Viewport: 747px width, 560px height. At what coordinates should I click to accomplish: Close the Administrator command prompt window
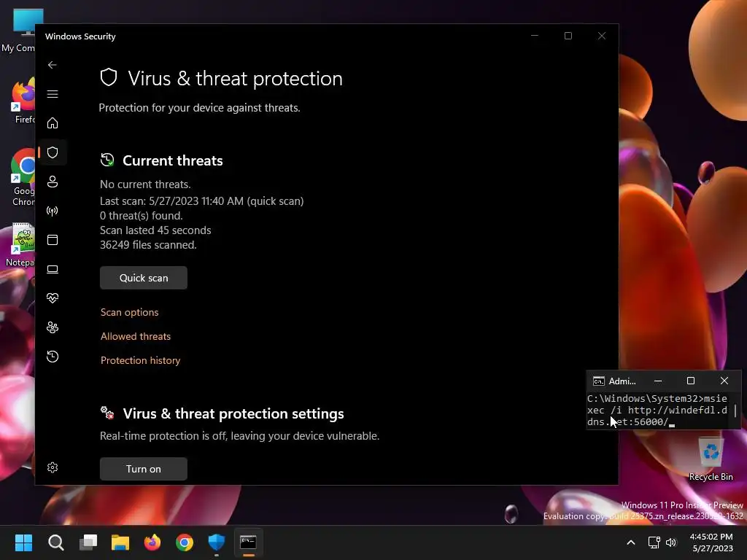coord(724,381)
